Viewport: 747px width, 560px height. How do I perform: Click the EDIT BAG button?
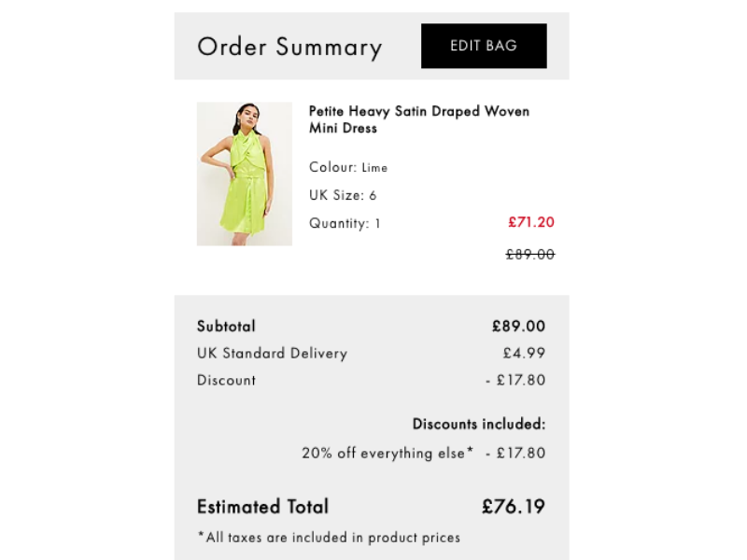coord(483,46)
